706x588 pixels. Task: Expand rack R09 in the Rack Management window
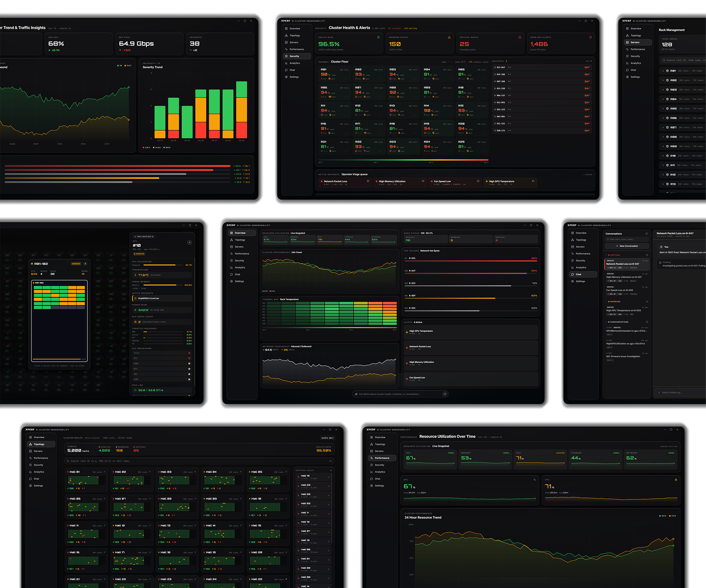point(663,146)
